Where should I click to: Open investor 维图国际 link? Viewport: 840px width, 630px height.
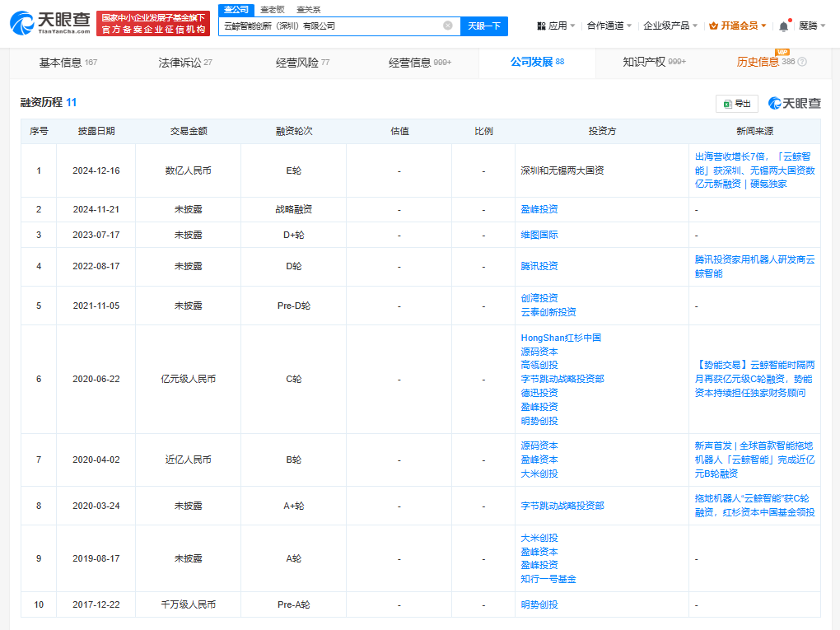(539, 235)
